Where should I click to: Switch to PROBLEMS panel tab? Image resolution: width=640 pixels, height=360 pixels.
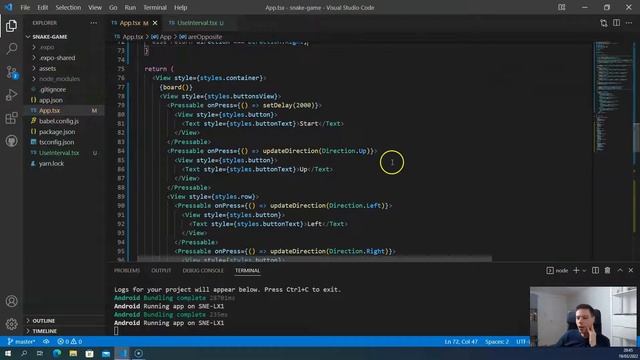(x=127, y=270)
